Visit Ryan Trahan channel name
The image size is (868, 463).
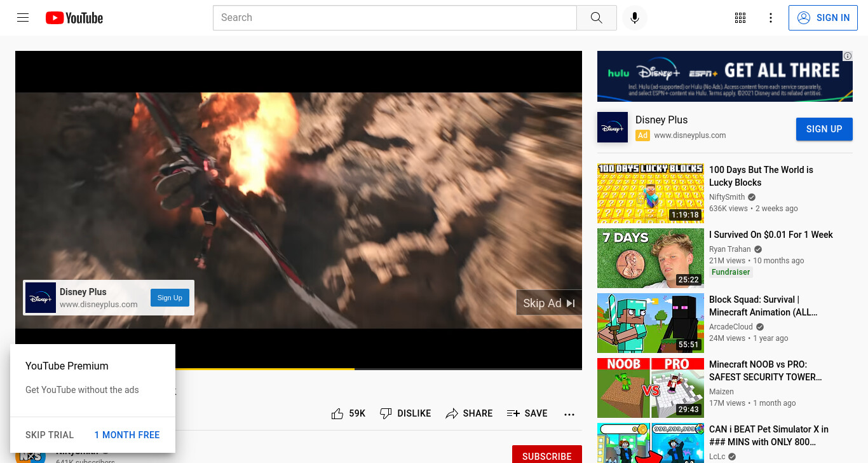click(x=729, y=249)
